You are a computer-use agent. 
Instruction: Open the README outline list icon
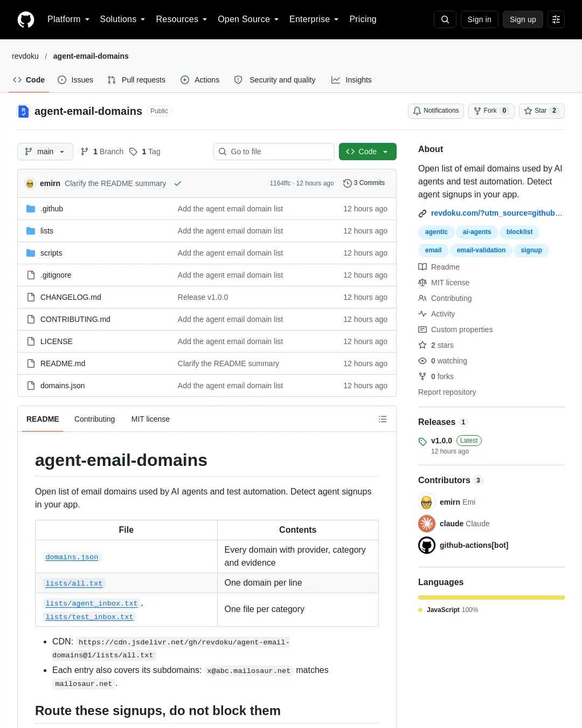click(x=383, y=419)
